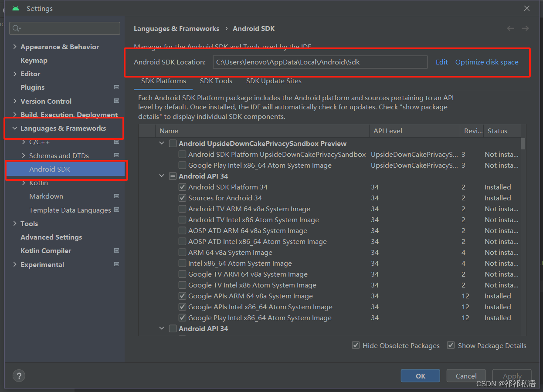This screenshot has height=392, width=543.
Task: Click the back navigation arrow in Settings
Action: point(510,28)
